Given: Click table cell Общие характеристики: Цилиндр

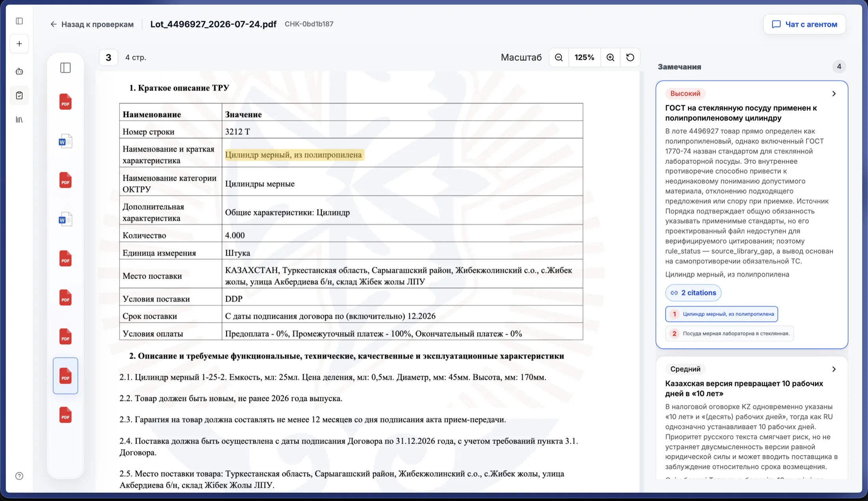Looking at the screenshot, I should click(x=288, y=213).
